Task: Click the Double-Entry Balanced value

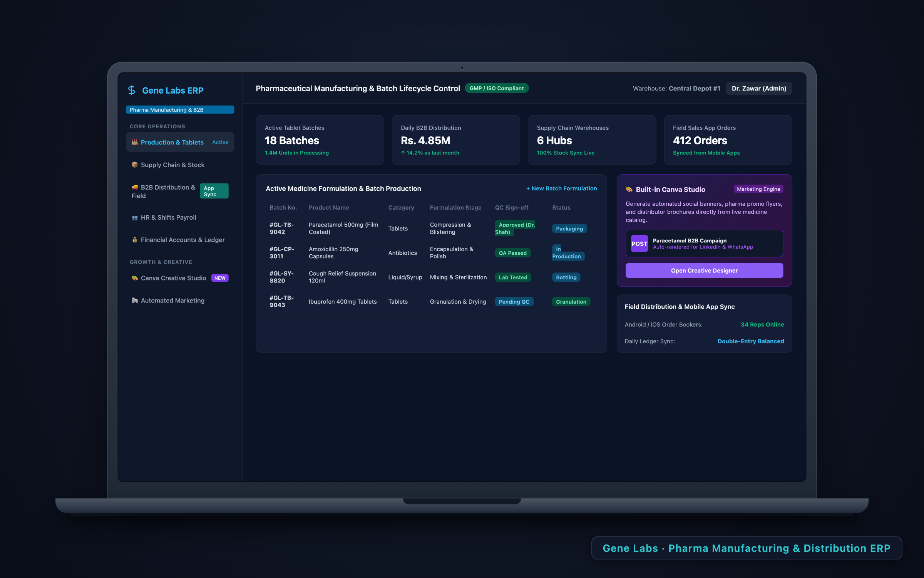Action: [751, 341]
